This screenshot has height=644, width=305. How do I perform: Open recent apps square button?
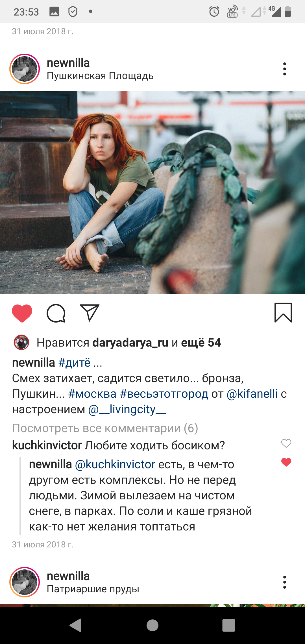tap(229, 625)
